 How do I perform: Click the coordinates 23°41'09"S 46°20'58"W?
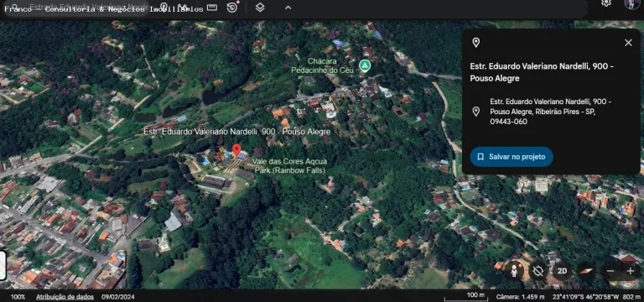point(585,297)
